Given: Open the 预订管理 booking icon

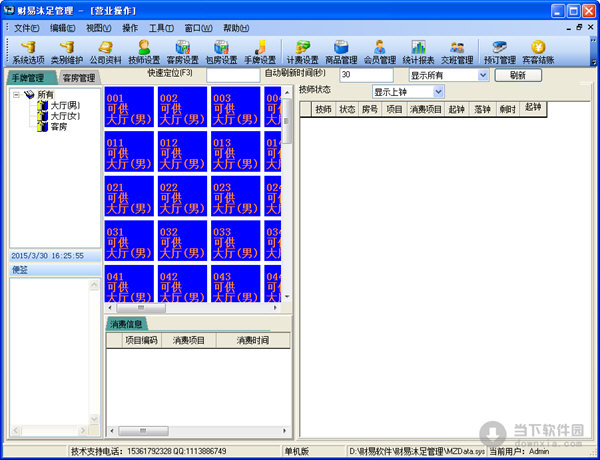Looking at the screenshot, I should tap(498, 51).
